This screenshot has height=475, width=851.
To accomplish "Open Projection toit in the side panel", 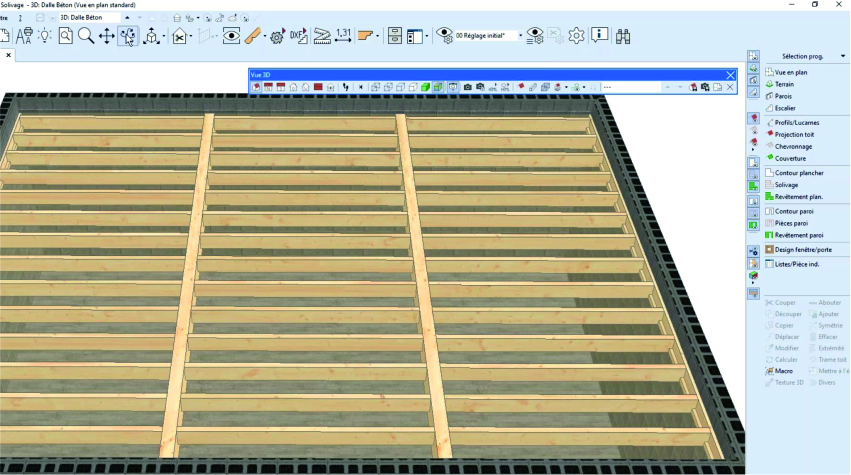I will click(x=794, y=134).
